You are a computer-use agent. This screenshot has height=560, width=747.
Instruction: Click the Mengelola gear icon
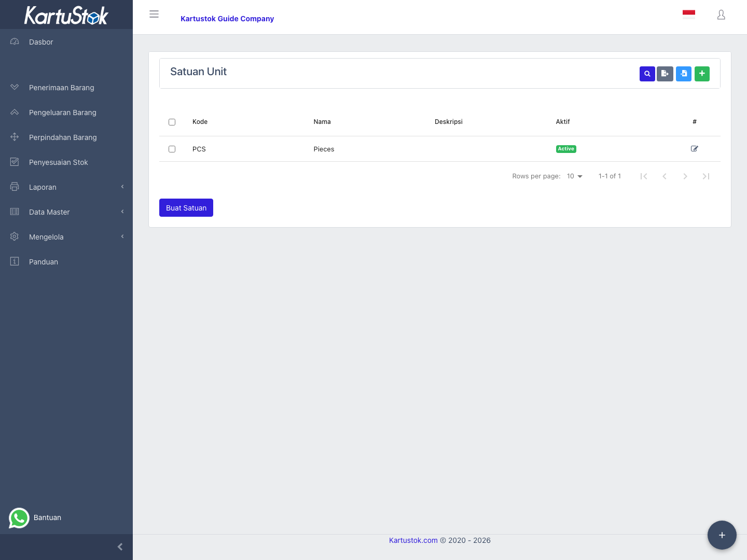15,236
